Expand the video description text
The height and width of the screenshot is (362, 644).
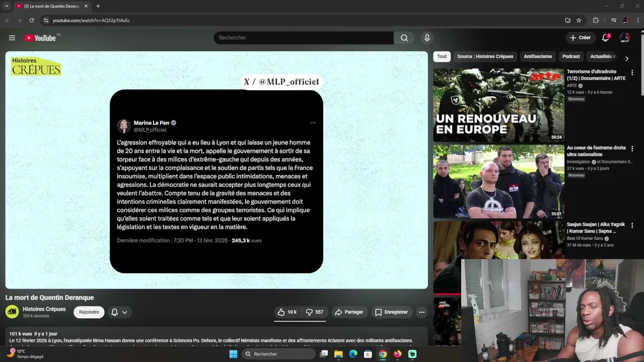[216, 337]
